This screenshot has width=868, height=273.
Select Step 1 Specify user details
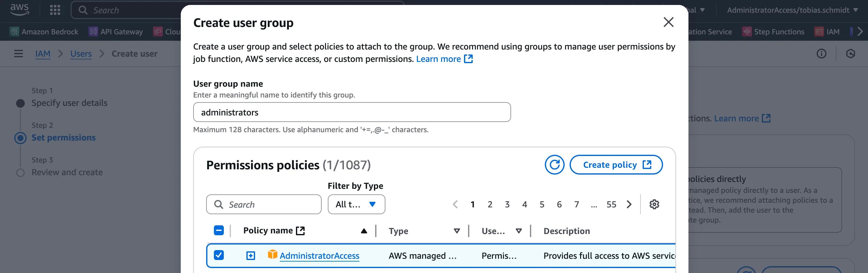pos(69,103)
